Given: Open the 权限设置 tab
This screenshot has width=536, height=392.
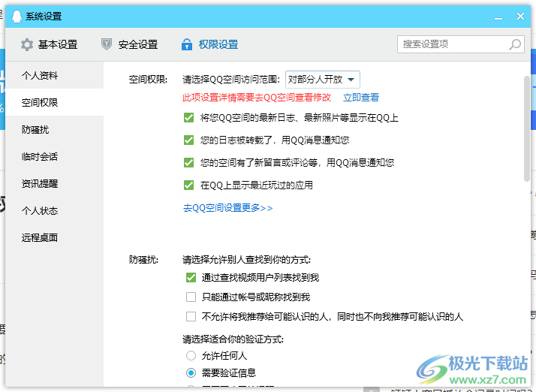Looking at the screenshot, I should (x=210, y=44).
